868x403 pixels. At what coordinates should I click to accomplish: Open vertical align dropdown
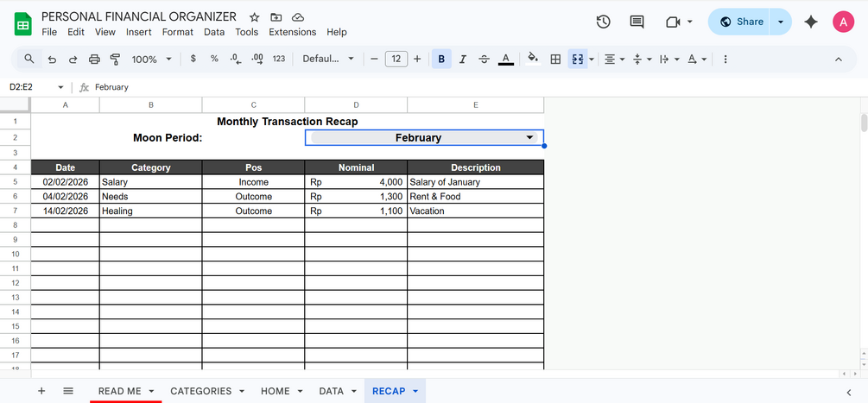(642, 60)
